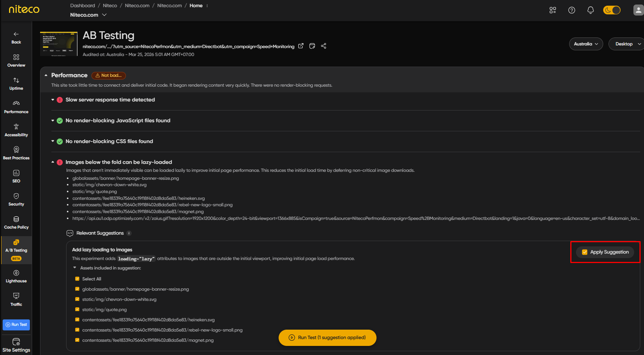Uncheck rebel-new-logo-small.png asset checkbox

pyautogui.click(x=77, y=330)
